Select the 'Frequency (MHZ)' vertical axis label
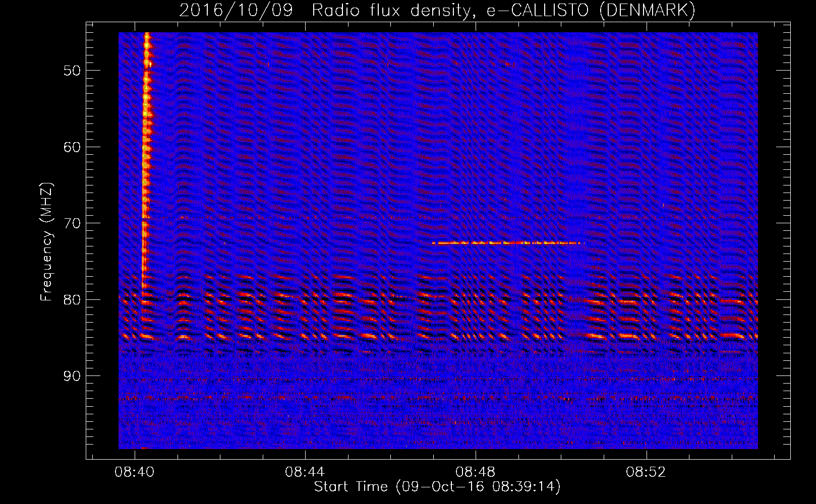Screen dimensions: 816x504 click(x=46, y=242)
